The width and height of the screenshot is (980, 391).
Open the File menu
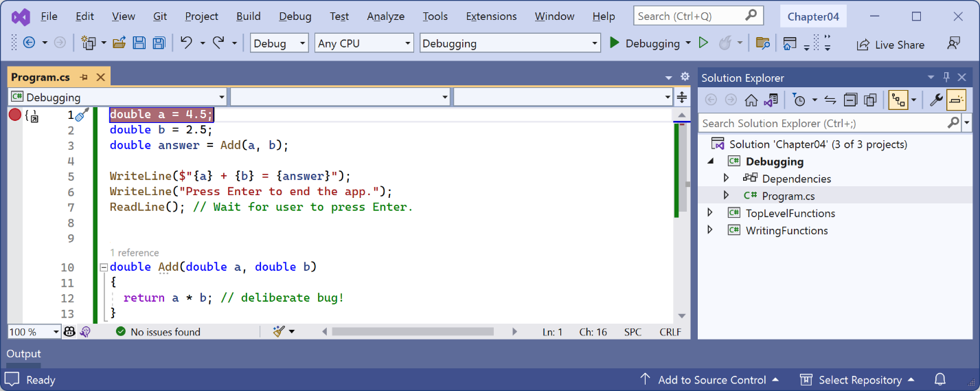tap(49, 16)
